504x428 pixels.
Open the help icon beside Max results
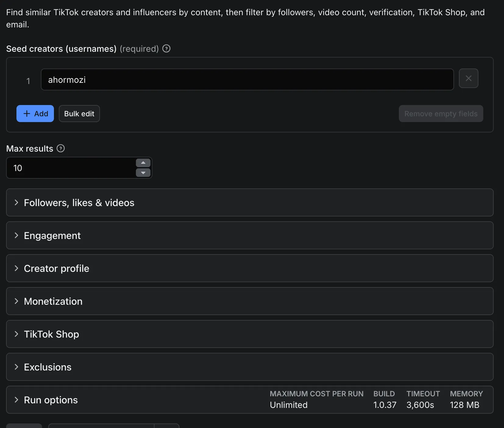tap(61, 148)
